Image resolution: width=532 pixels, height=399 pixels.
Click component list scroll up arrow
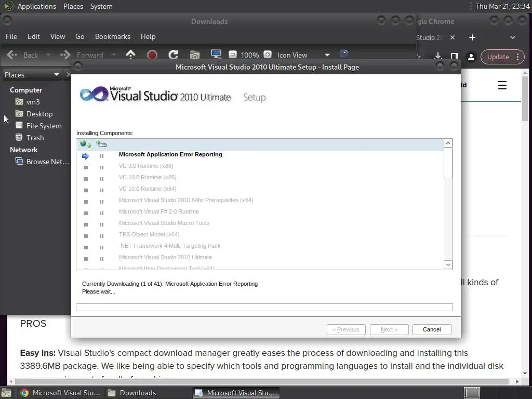448,143
